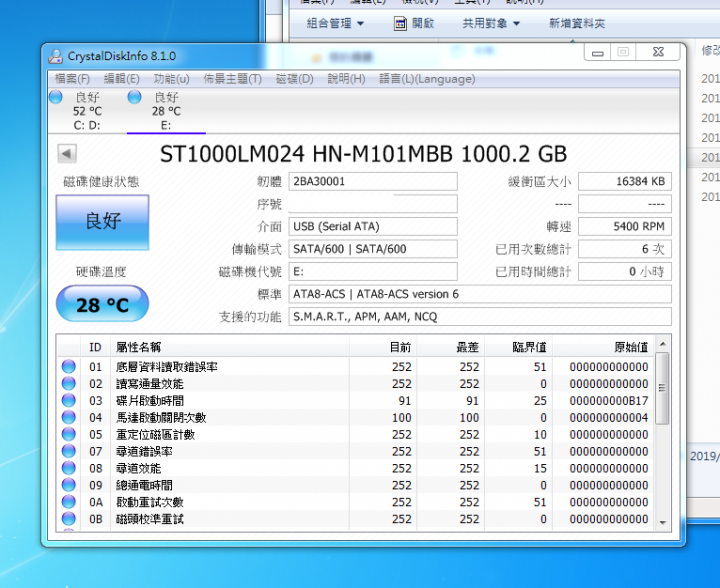Click the CrystalDiskInfo title bar icon
Image resolution: width=720 pixels, height=588 pixels.
pos(56,56)
